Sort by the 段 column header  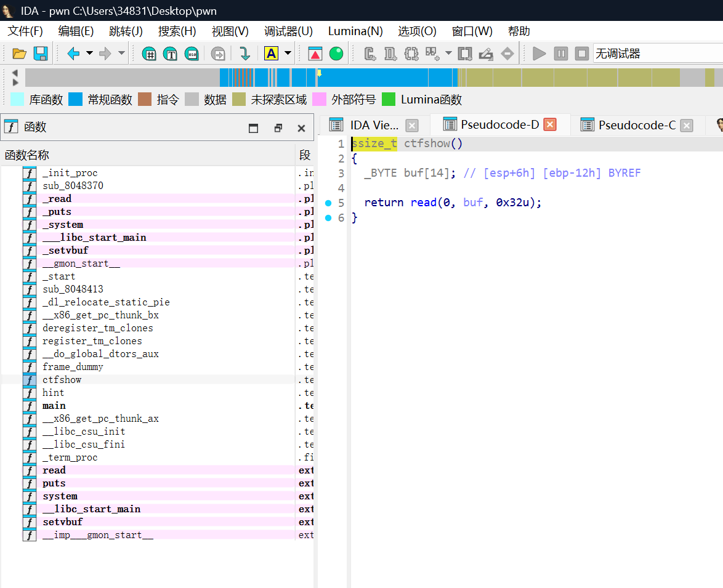pyautogui.click(x=305, y=155)
